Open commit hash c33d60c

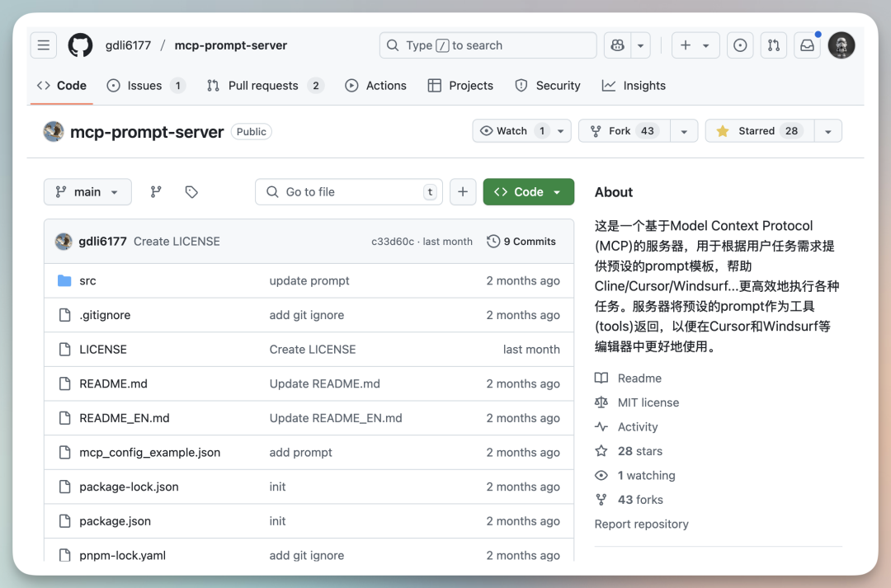[393, 242]
